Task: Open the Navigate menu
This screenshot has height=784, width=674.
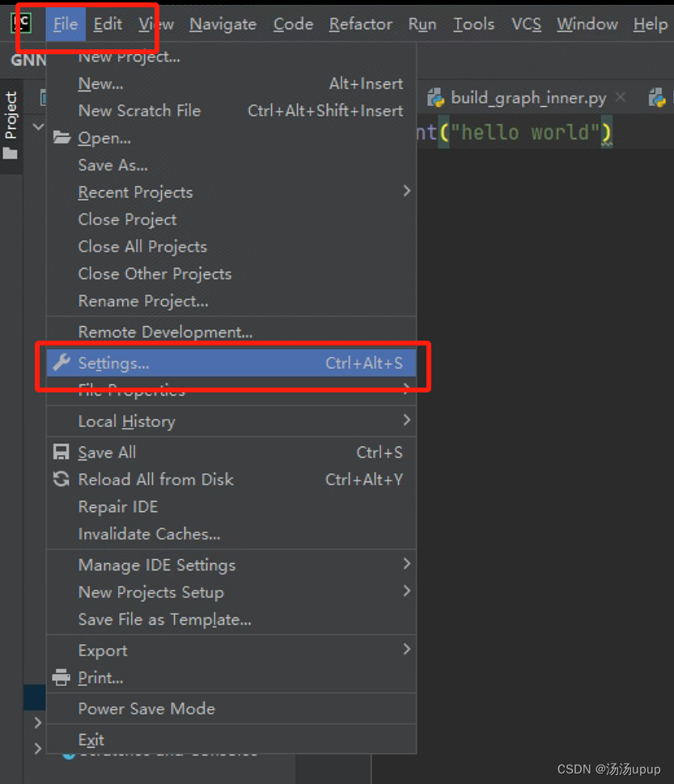Action: coord(223,24)
